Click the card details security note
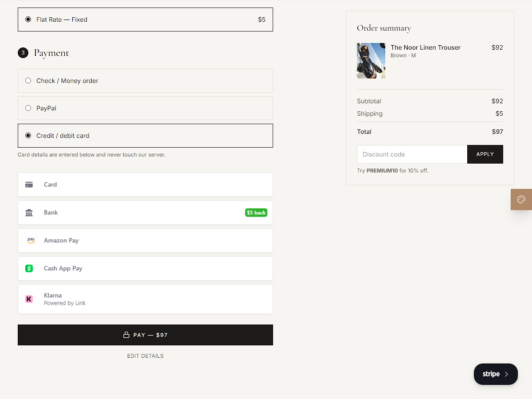This screenshot has height=399, width=532. click(91, 155)
